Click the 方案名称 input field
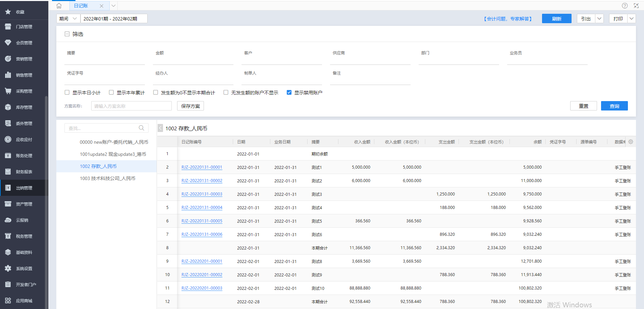 click(131, 106)
